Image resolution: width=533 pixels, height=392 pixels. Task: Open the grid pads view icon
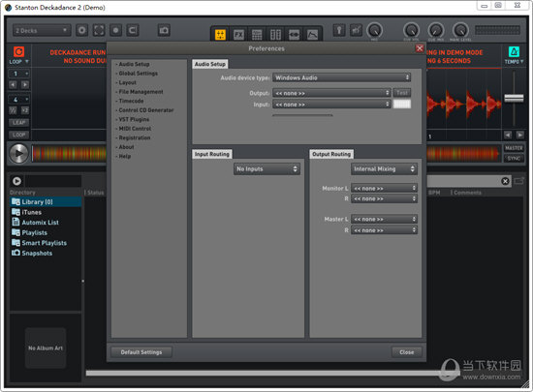[x=257, y=34]
